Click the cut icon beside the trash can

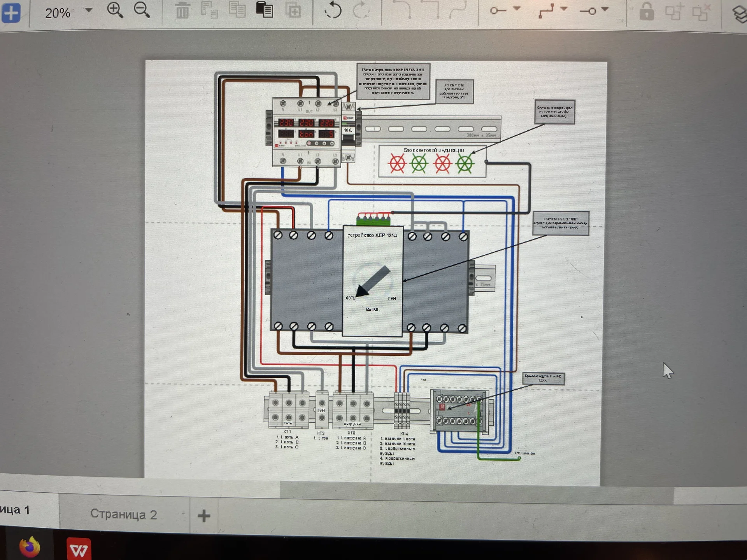click(209, 10)
